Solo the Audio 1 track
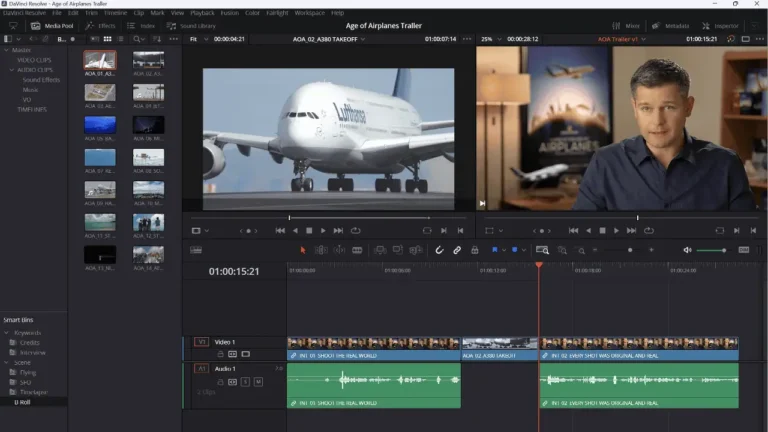768x432 pixels. [245, 382]
